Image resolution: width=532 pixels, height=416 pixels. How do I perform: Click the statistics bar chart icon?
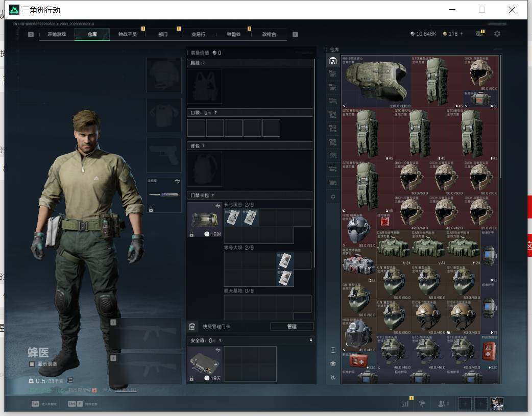(x=405, y=403)
